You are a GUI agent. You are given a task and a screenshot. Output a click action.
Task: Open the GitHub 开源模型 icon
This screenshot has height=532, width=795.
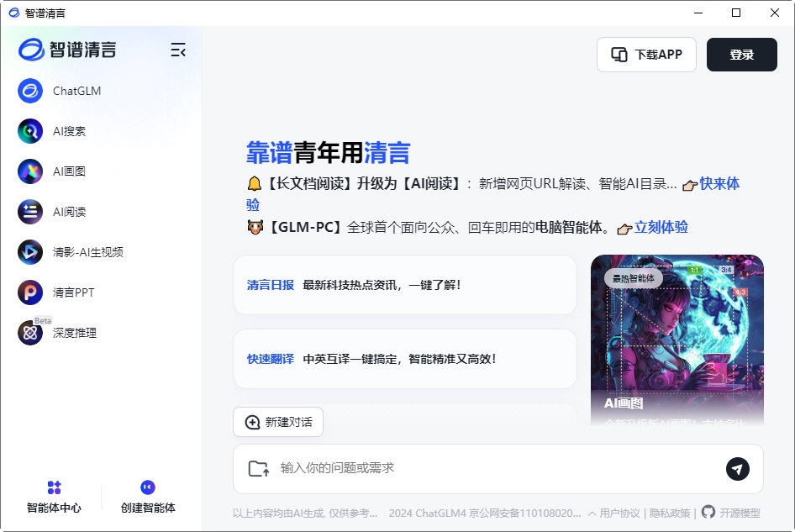point(708,512)
